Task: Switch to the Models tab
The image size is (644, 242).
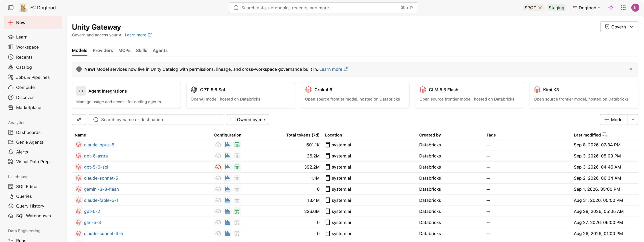Action: 79,50
